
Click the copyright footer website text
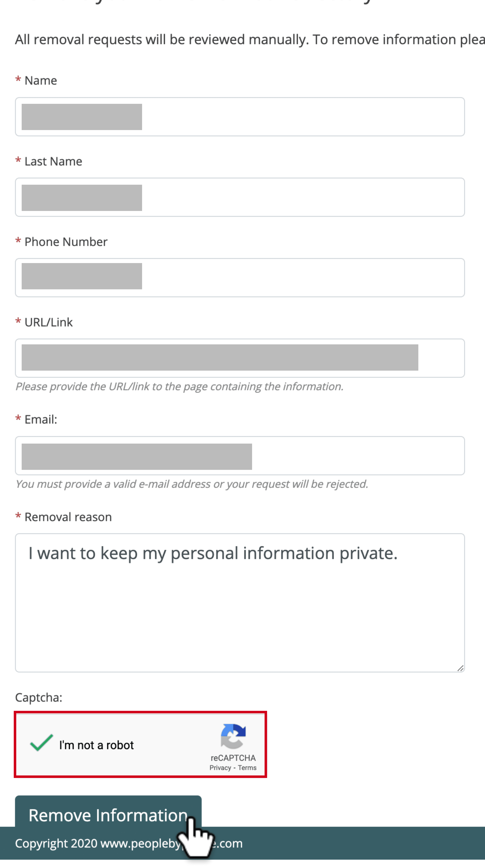point(129,843)
